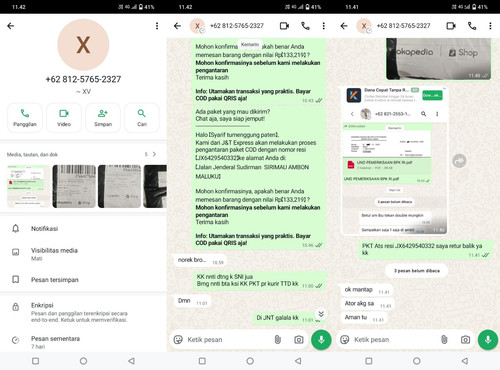Tap the Panggilan call button
Screen dimensions: 500x370
pos(25,118)
